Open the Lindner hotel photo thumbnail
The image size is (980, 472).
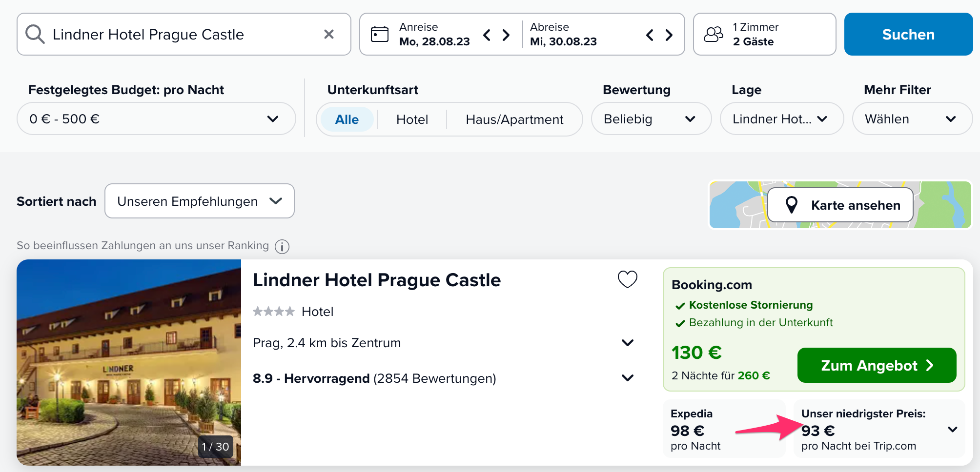pyautogui.click(x=129, y=362)
